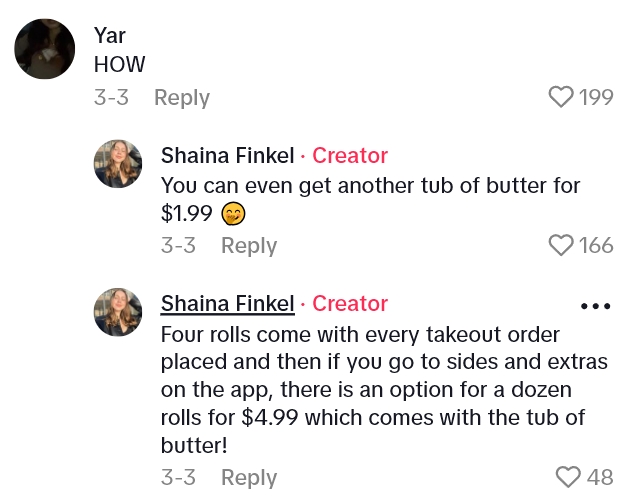Open the Yar username link

pyautogui.click(x=109, y=35)
